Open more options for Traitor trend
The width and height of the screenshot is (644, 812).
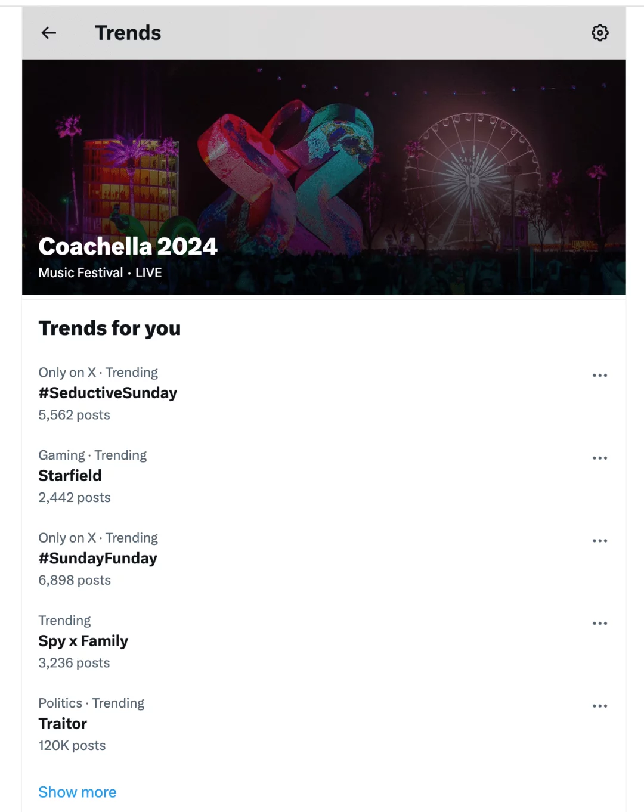(x=599, y=706)
